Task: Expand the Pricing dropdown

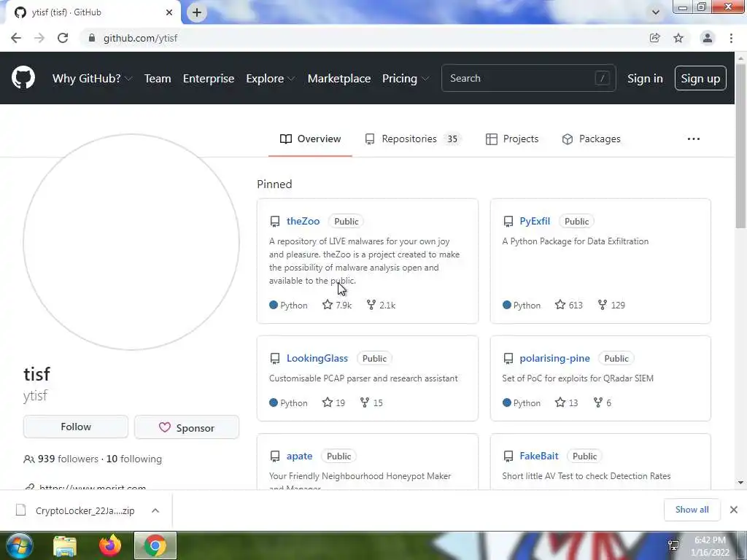Action: point(406,79)
